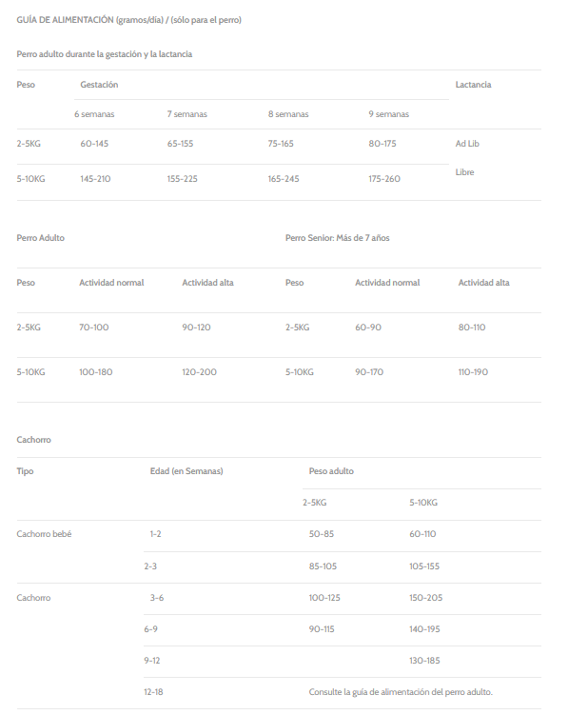Select the 12-18 weeks age cell
The width and height of the screenshot is (588, 715).
pos(154,692)
